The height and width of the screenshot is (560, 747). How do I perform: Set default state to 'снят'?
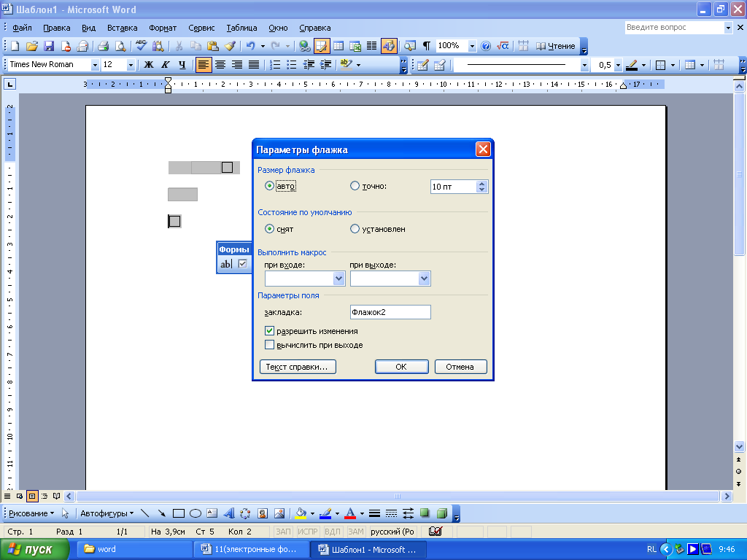(269, 229)
